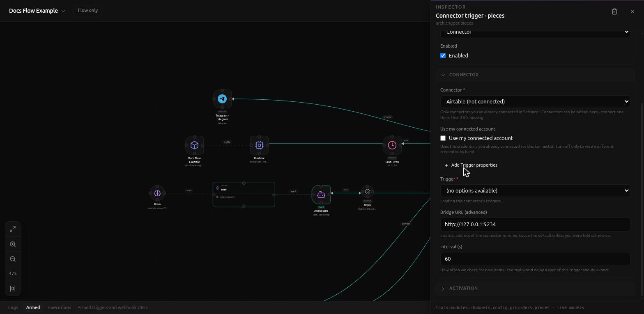Click the Interval (s) input field
The image size is (644, 314).
click(535, 259)
